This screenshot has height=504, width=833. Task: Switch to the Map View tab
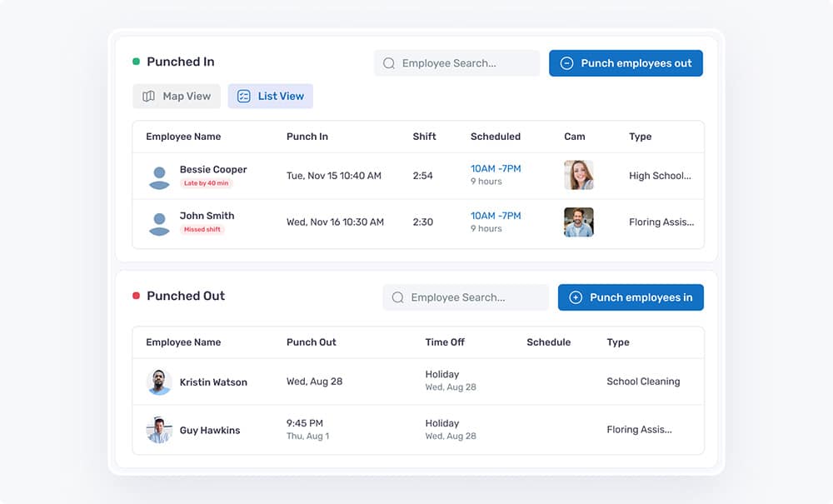(x=177, y=96)
